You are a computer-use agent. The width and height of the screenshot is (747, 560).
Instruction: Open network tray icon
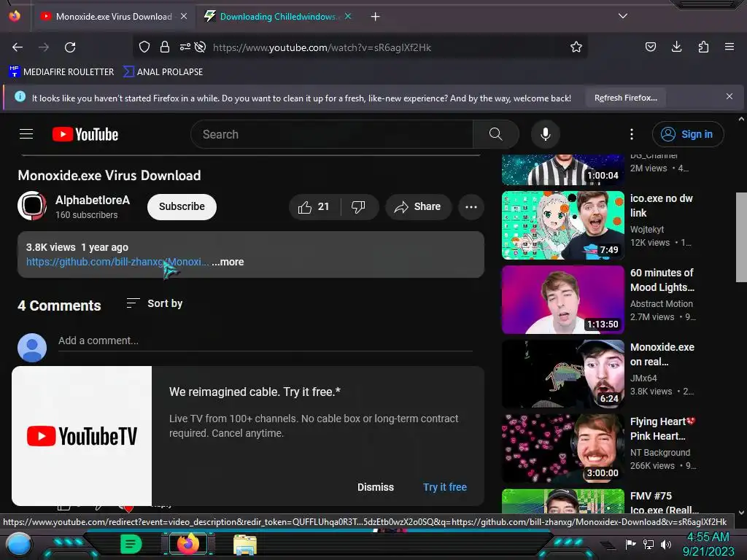coord(649,544)
